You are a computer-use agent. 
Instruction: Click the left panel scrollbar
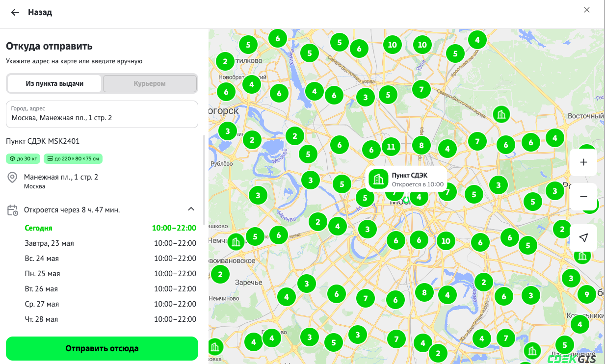[204, 179]
